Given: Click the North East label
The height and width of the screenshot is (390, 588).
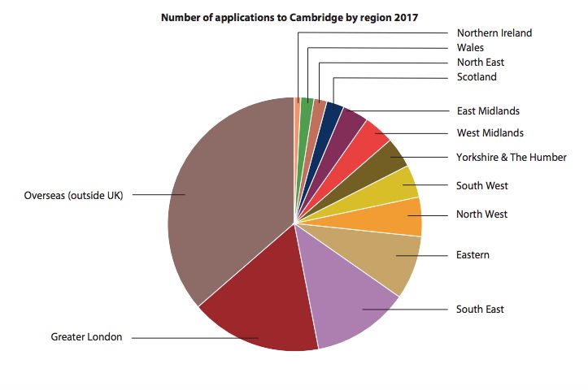Looking at the screenshot, I should coord(481,63).
